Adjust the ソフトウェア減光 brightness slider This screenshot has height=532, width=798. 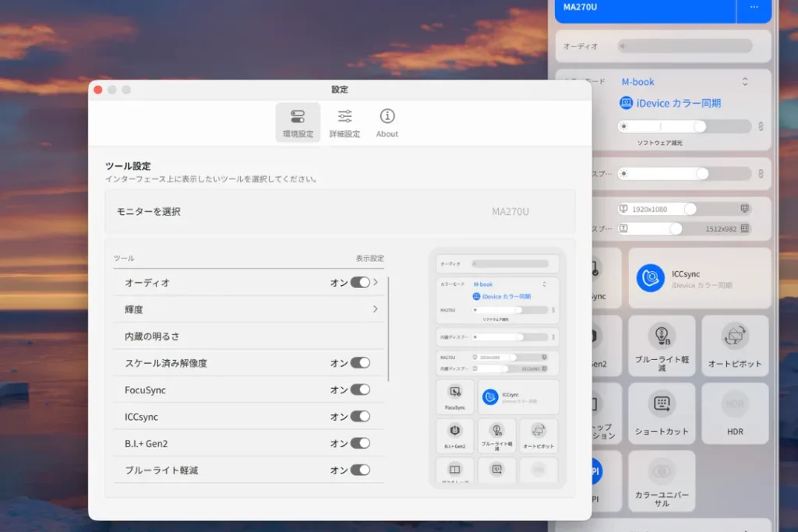pos(699,126)
